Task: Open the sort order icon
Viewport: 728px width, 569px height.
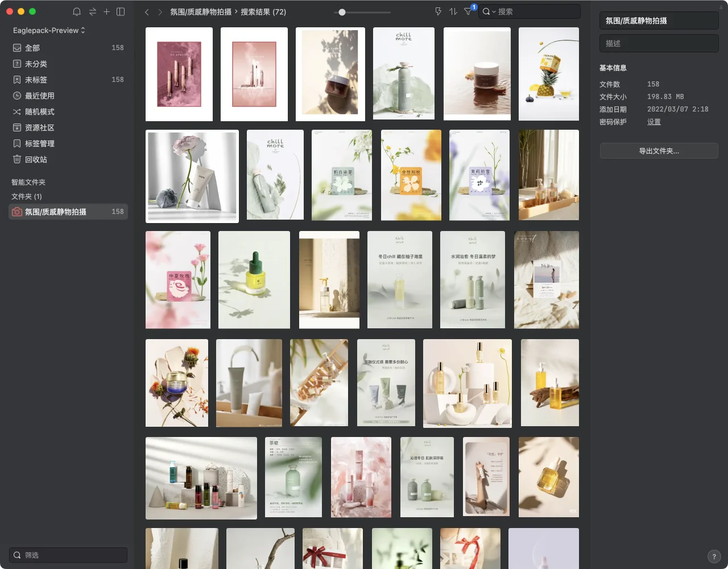Action: [453, 11]
